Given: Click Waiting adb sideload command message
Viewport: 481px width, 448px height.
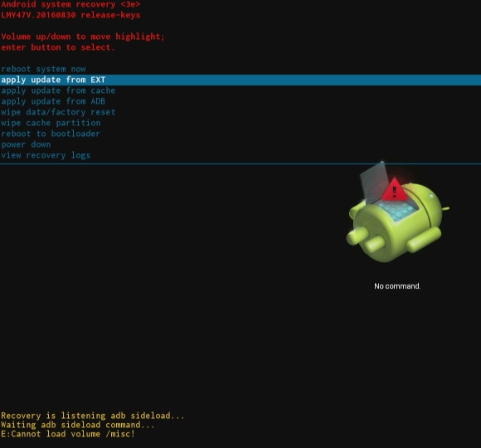Looking at the screenshot, I should (78, 425).
